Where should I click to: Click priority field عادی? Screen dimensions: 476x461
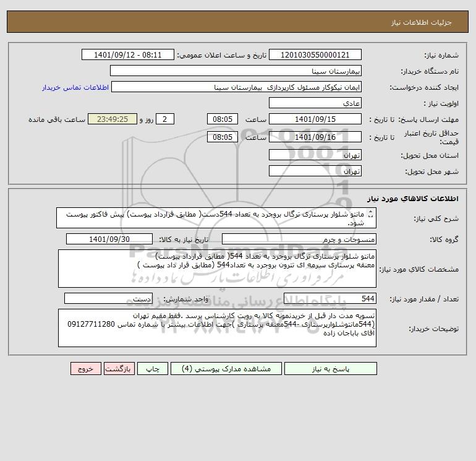tap(315, 103)
